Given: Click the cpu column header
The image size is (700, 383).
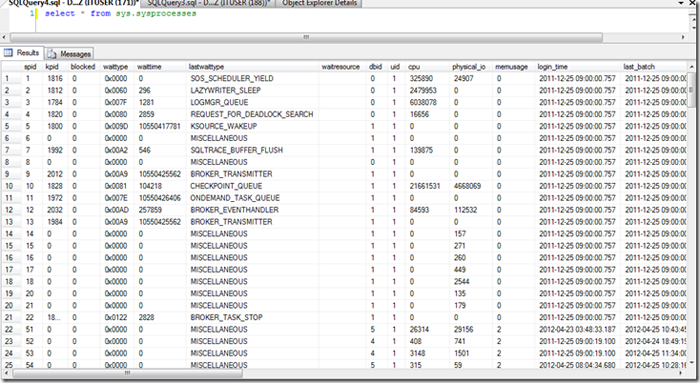Looking at the screenshot, I should (428, 67).
